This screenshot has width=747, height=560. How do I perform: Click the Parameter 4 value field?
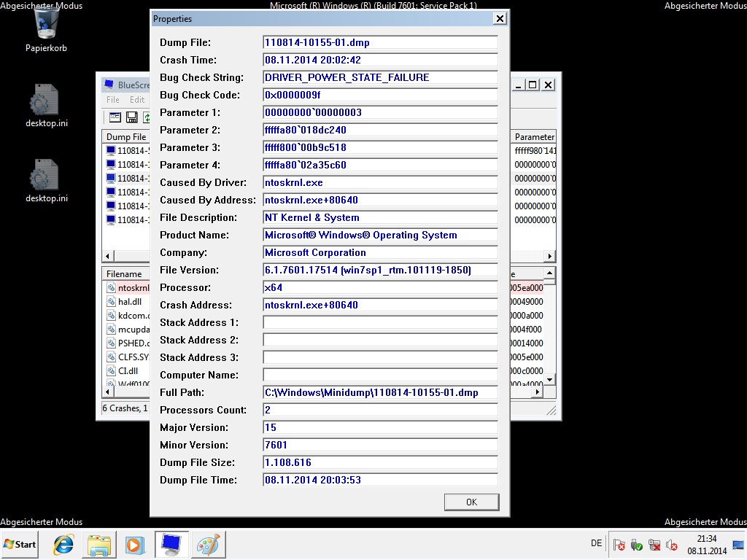(380, 165)
